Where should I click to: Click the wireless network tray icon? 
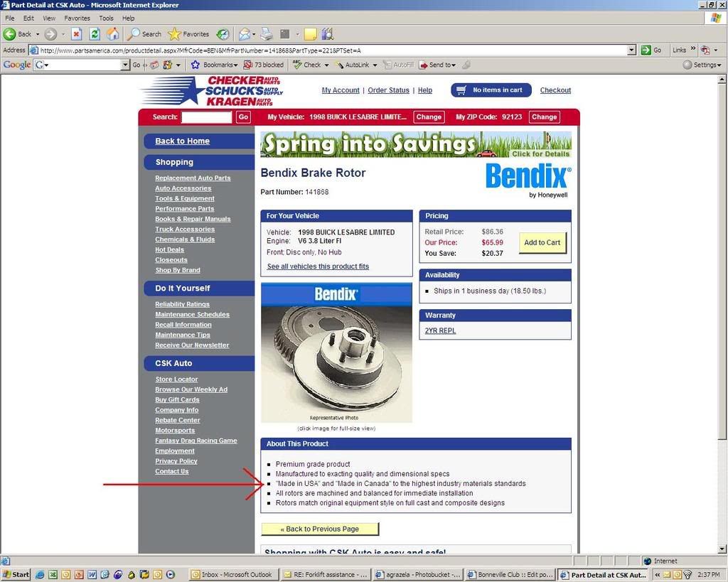point(687,575)
